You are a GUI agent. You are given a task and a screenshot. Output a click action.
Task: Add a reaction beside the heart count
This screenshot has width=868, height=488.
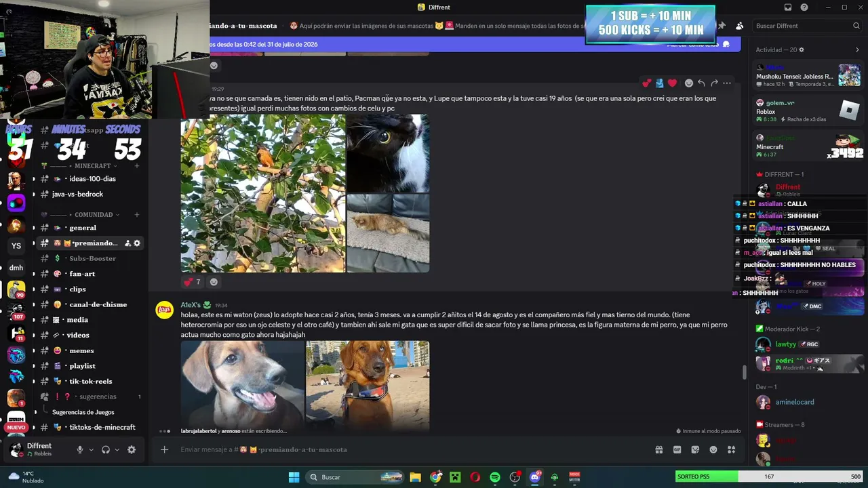pyautogui.click(x=214, y=282)
